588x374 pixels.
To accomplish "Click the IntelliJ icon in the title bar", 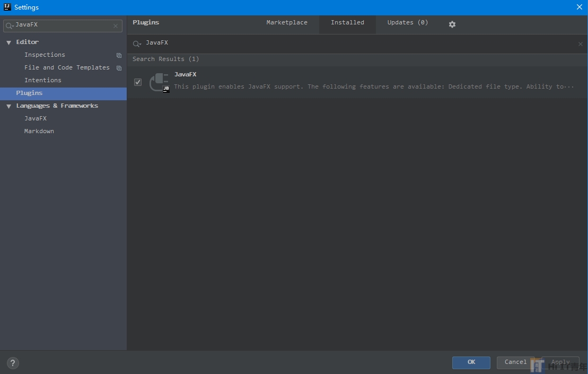I will pos(7,7).
